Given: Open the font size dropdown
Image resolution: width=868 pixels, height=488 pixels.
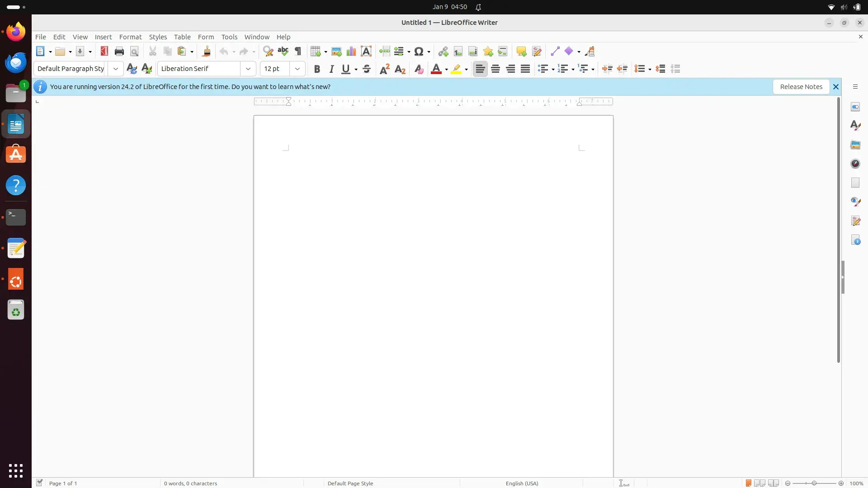Looking at the screenshot, I should (x=297, y=69).
